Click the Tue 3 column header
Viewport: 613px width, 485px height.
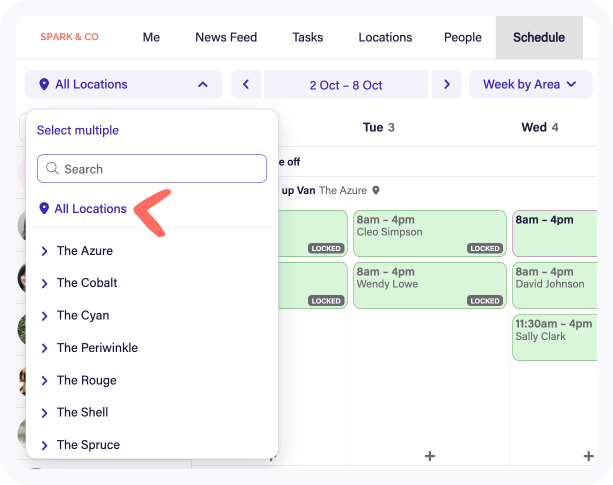point(378,127)
